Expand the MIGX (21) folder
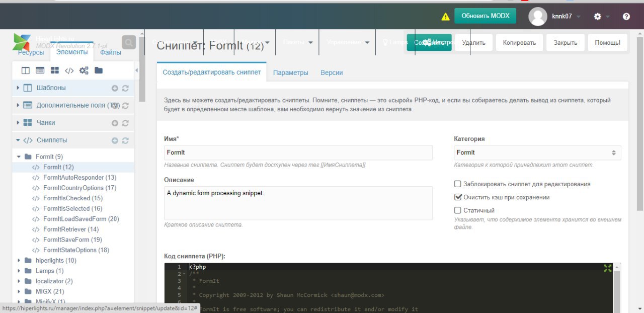Screen dimensions: 644x313 19,291
